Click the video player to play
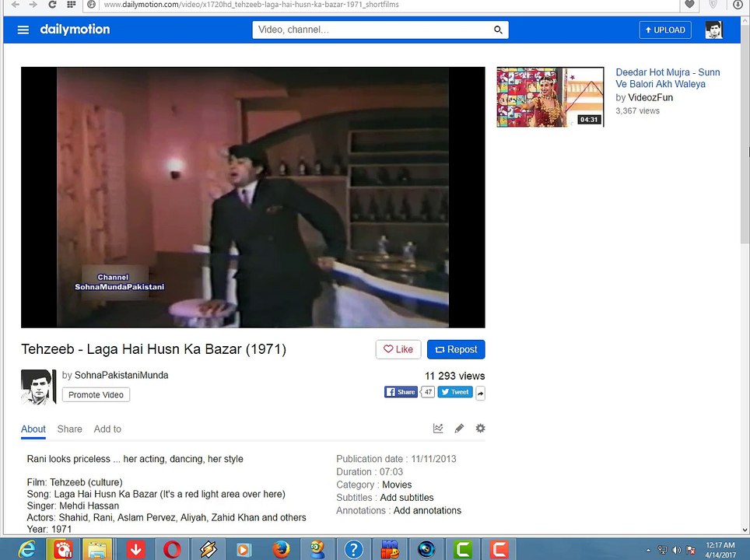 click(x=253, y=197)
